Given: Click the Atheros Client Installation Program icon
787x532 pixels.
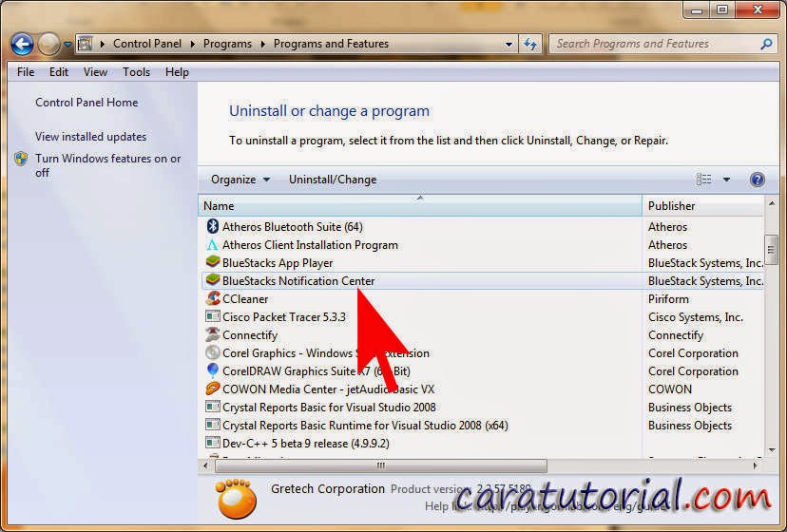Looking at the screenshot, I should point(213,245).
